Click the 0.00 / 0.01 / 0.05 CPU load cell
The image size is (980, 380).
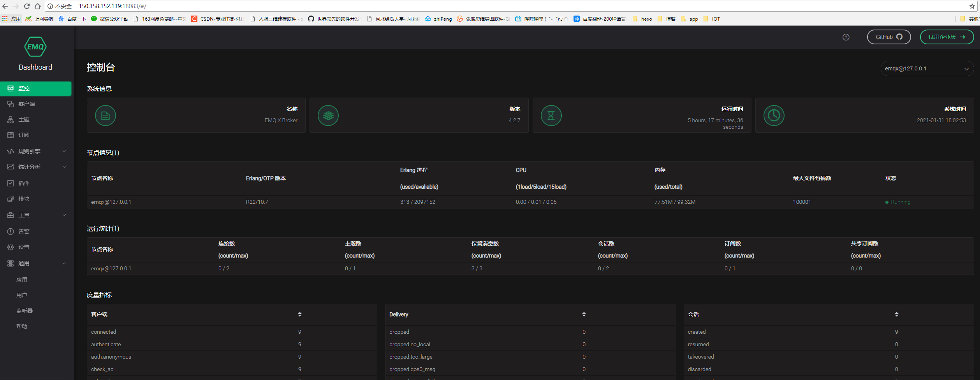(536, 202)
